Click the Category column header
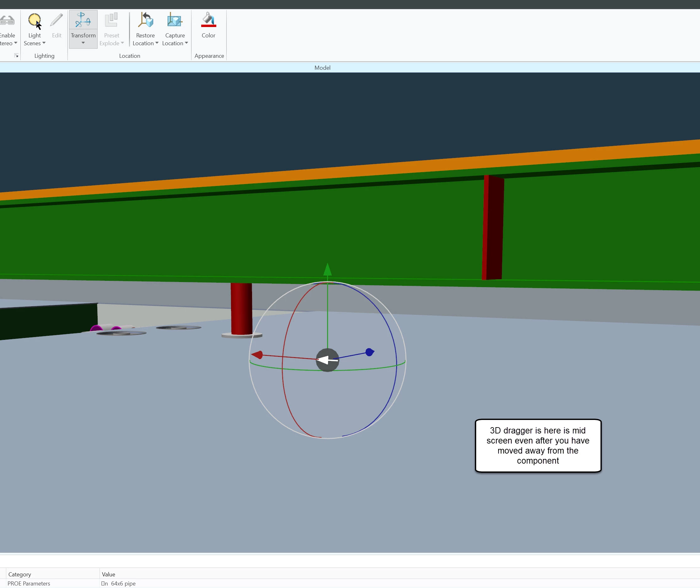This screenshot has height=588, width=700. [20, 574]
